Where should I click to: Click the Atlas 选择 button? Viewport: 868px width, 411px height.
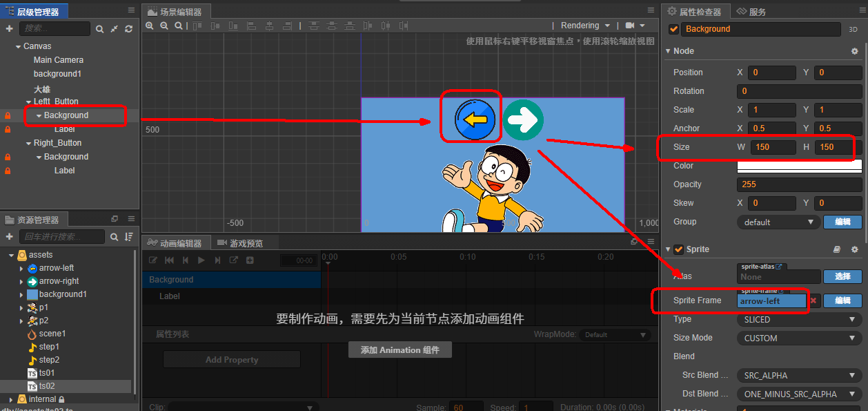(x=842, y=276)
